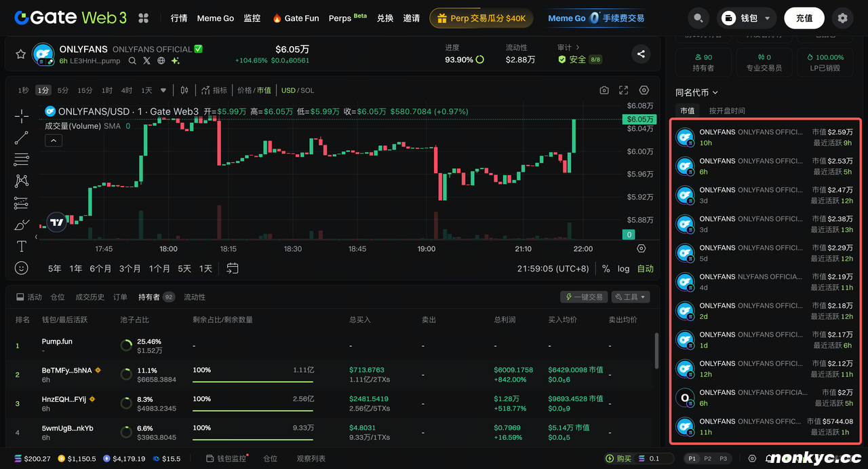The image size is (868, 469).
Task: Open the token's website globe icon
Action: (161, 61)
